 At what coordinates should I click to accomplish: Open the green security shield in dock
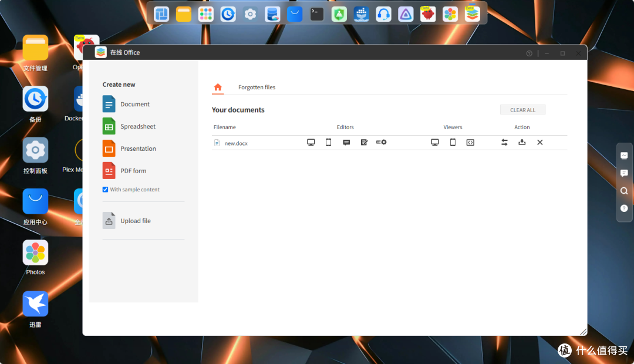click(339, 14)
